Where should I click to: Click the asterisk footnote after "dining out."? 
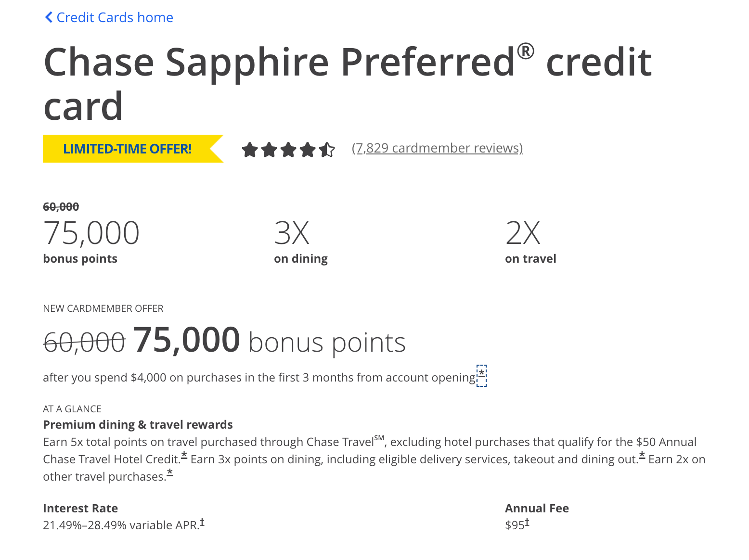point(642,456)
